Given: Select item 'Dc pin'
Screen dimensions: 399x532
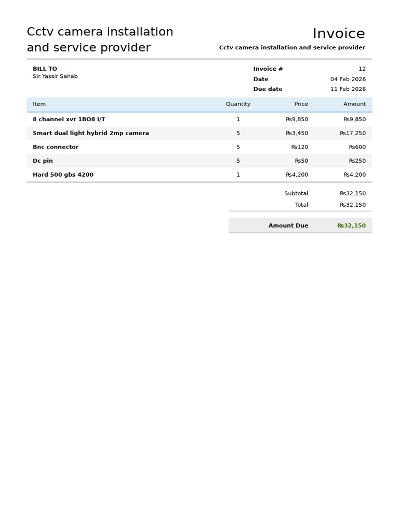Looking at the screenshot, I should point(43,161).
